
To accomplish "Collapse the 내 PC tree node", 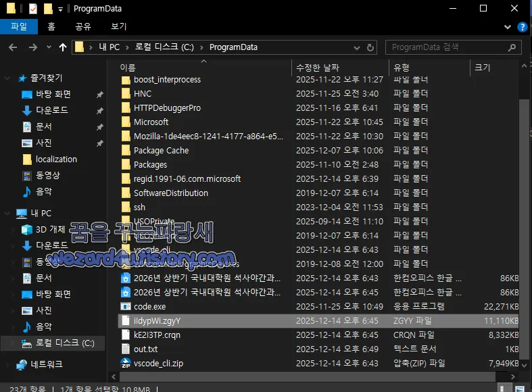I will click(x=7, y=214).
